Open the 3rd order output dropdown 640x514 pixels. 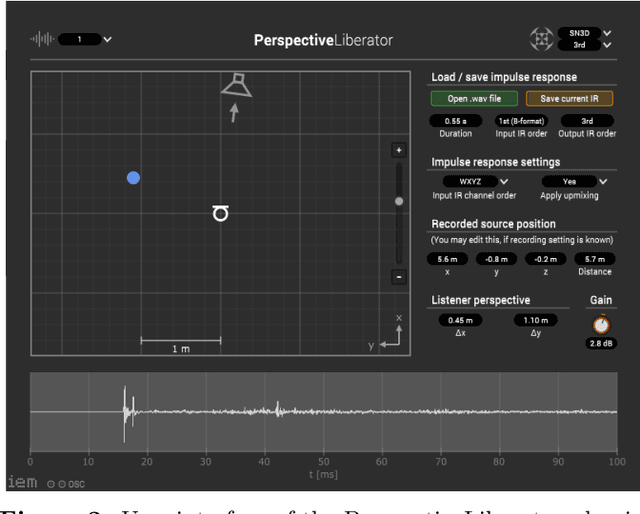coord(579,45)
